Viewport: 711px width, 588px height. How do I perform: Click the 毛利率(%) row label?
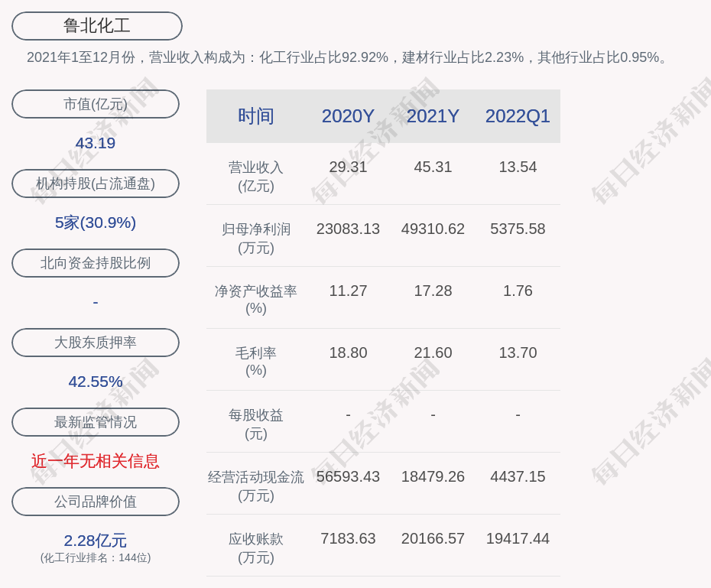[x=256, y=362]
